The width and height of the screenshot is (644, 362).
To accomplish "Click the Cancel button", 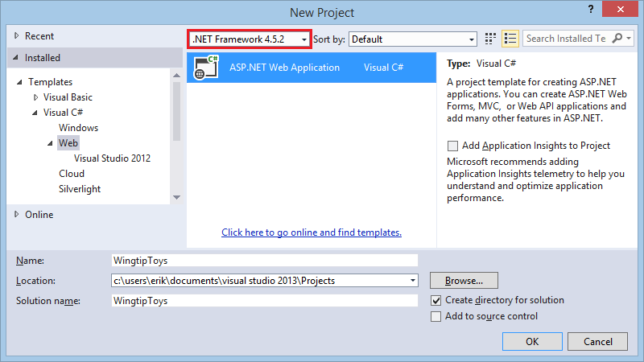I will point(597,341).
